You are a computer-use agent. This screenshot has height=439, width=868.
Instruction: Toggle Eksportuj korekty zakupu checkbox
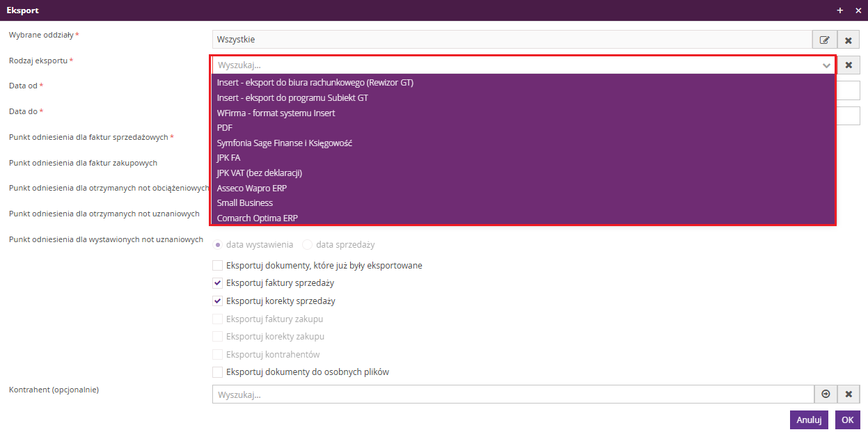[x=218, y=336]
